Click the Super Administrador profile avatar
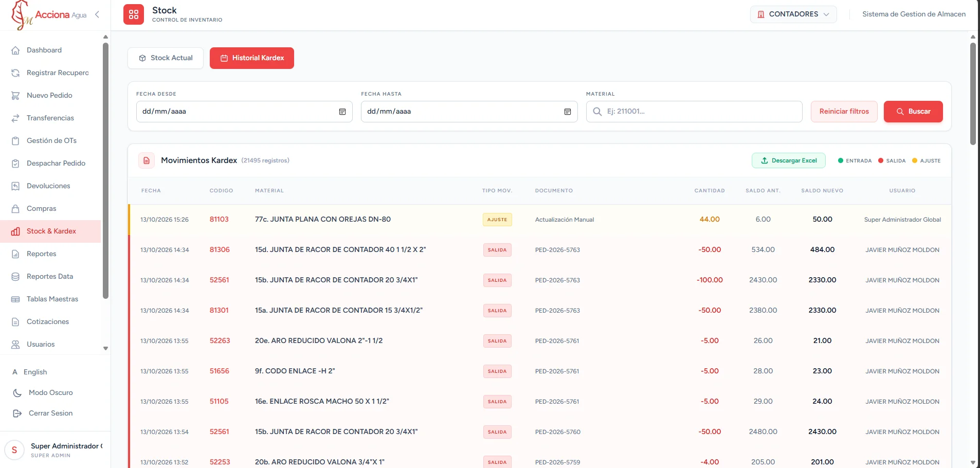Image resolution: width=980 pixels, height=468 pixels. (x=14, y=450)
